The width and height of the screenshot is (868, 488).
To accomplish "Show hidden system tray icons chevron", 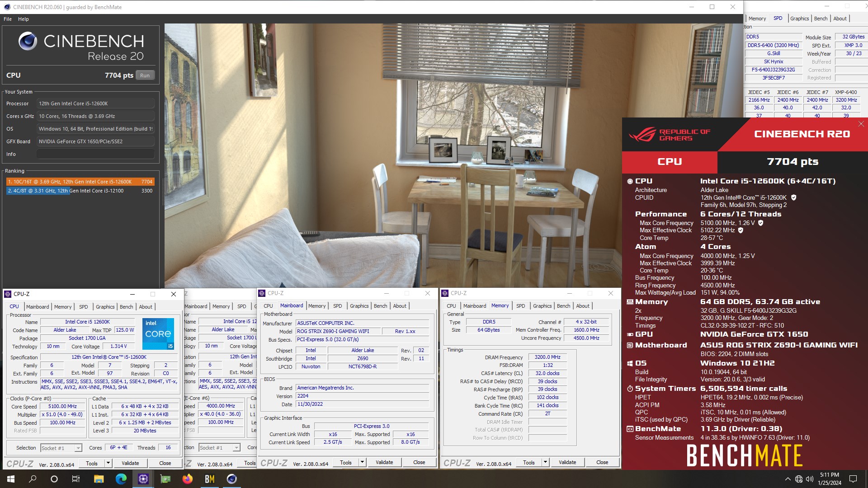I will point(788,479).
